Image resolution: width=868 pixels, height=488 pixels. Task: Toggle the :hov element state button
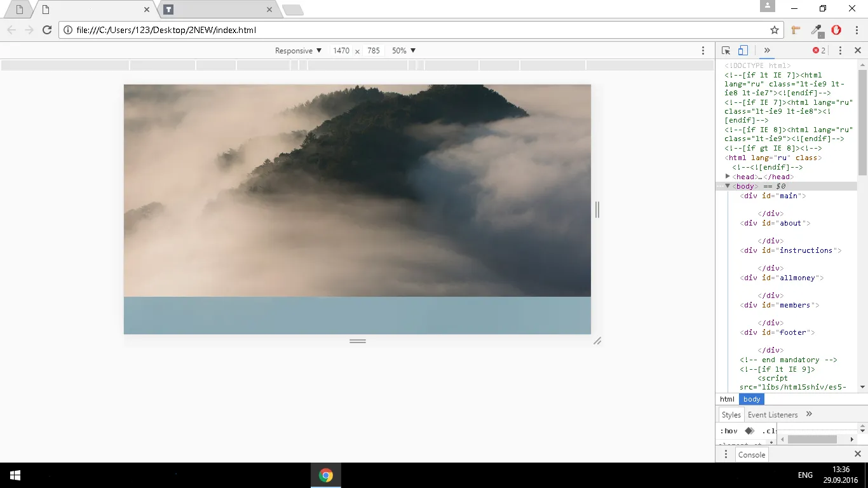tap(729, 431)
